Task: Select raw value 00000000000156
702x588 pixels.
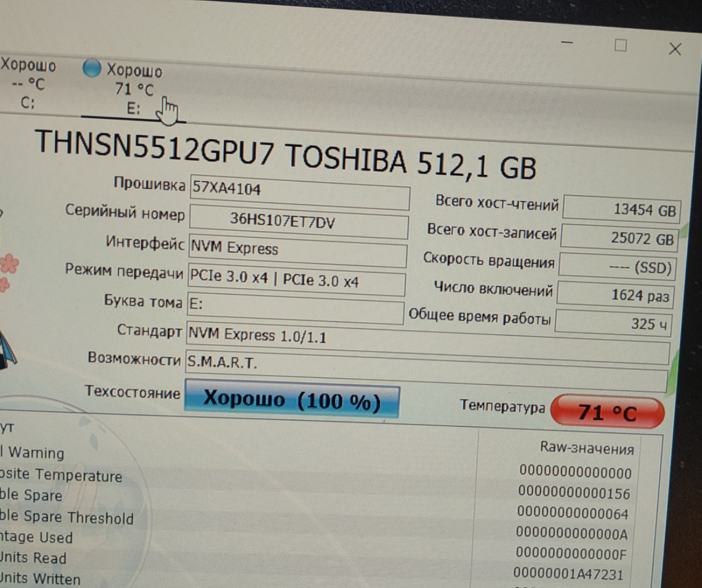Action: 574,493
